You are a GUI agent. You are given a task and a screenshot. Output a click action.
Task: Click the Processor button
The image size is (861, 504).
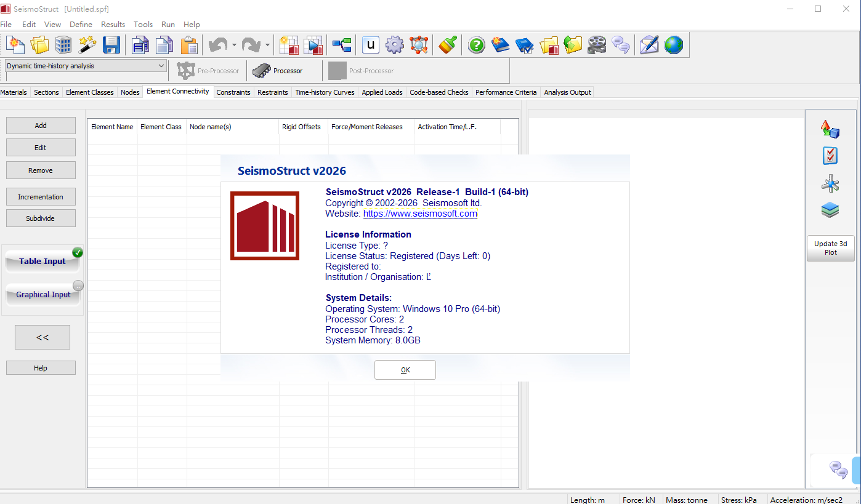(x=278, y=71)
